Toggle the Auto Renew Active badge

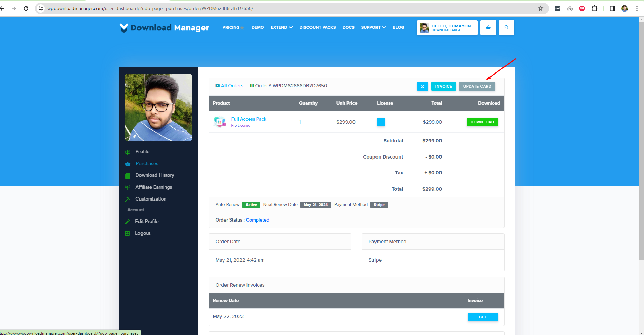251,205
